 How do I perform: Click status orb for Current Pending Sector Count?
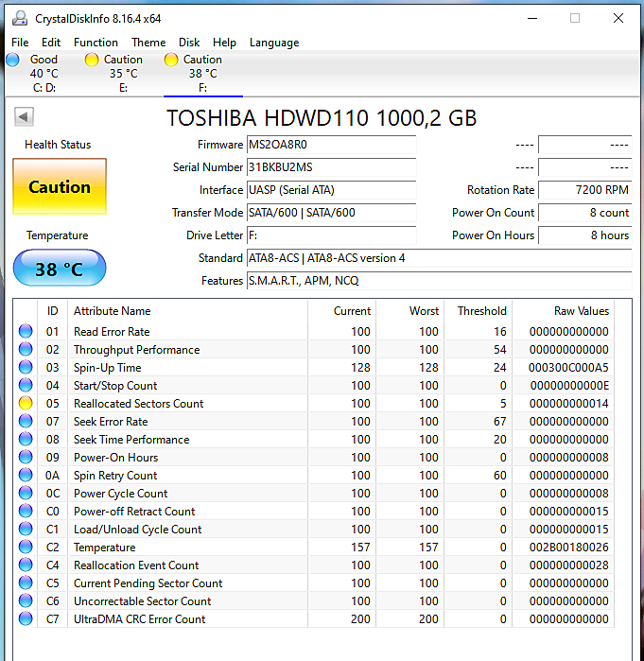pyautogui.click(x=26, y=583)
